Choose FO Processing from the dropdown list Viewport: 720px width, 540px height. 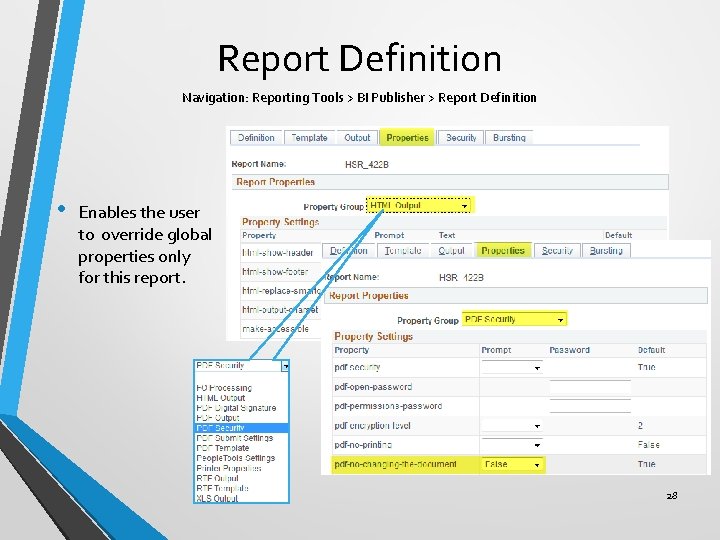click(224, 388)
